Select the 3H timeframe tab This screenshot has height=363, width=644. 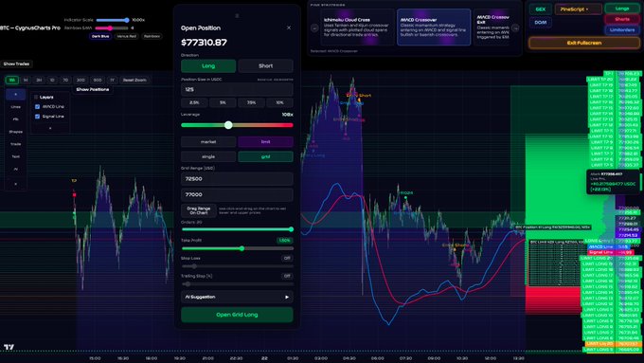(39, 81)
